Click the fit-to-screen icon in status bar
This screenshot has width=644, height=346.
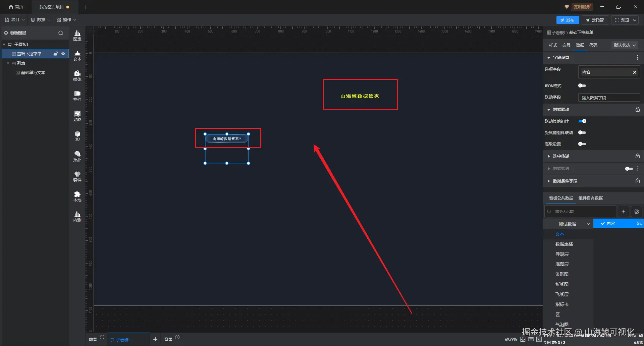click(523, 339)
